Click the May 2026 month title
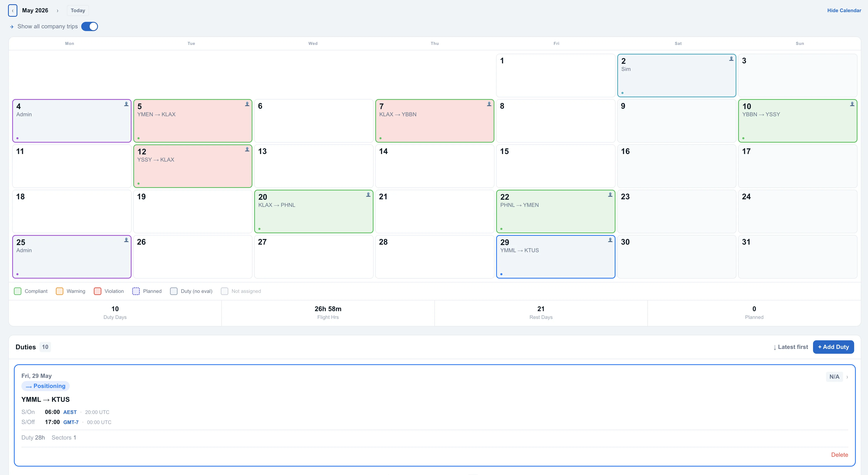 (x=35, y=10)
